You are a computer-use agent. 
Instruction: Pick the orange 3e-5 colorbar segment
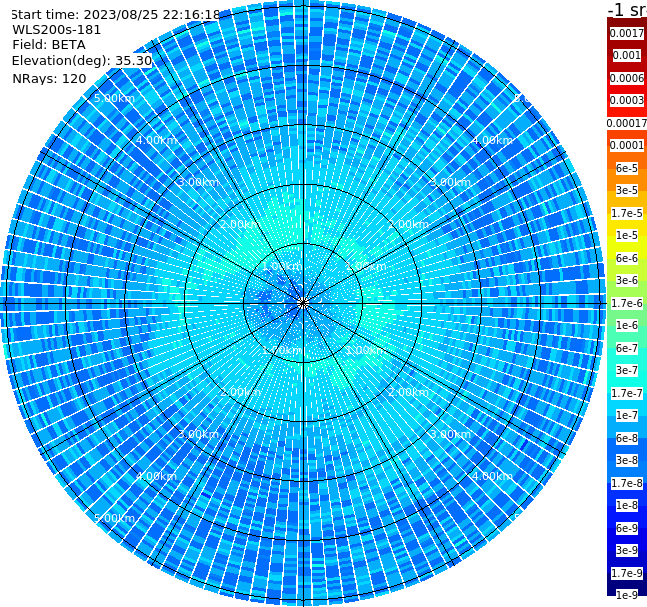click(627, 191)
